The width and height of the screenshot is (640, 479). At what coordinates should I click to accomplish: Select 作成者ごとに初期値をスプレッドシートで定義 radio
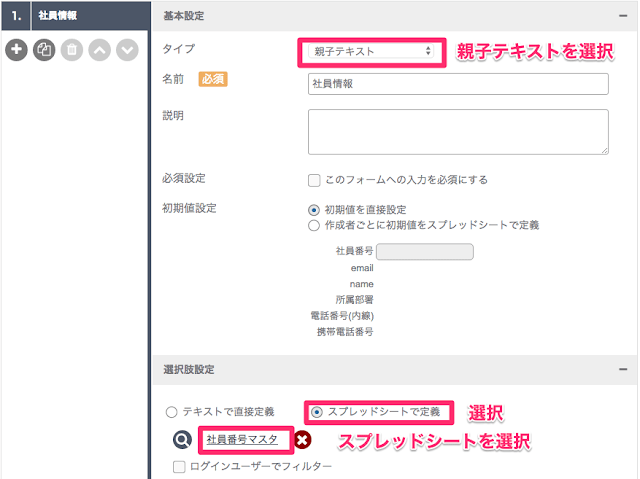pyautogui.click(x=313, y=225)
